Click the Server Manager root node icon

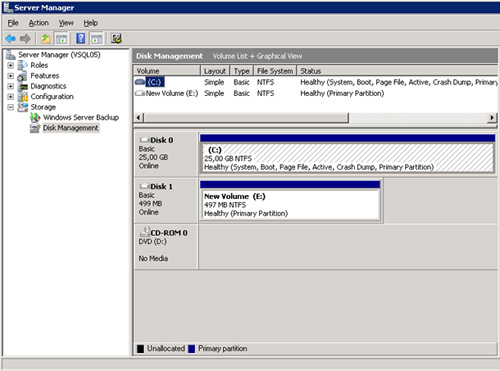point(11,55)
